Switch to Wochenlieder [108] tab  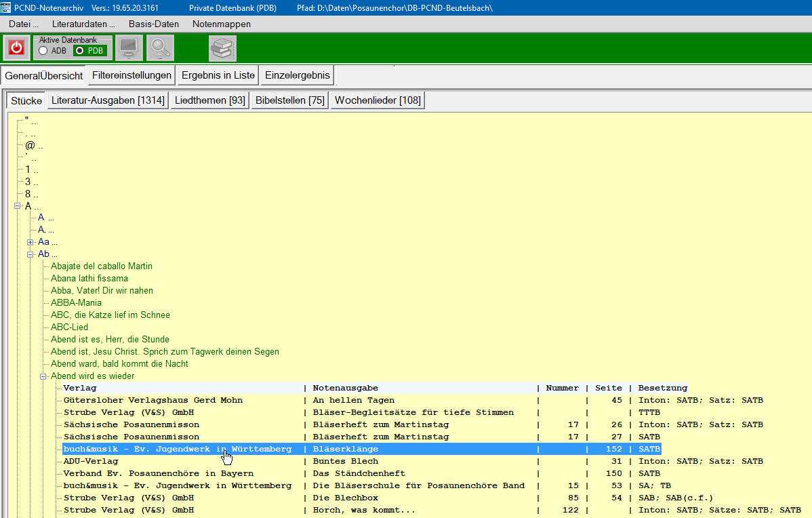[378, 100]
